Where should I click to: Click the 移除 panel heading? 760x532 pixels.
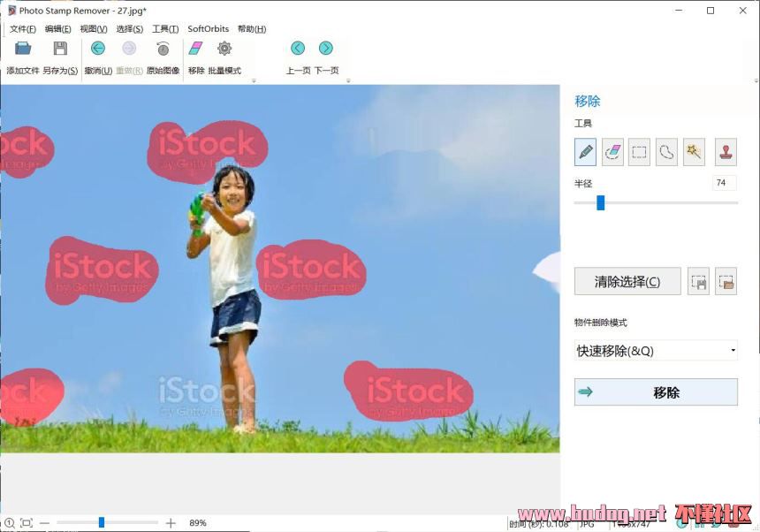pos(588,102)
